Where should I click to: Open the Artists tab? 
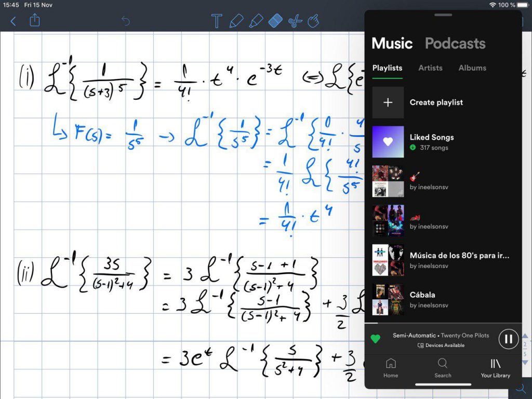point(430,68)
